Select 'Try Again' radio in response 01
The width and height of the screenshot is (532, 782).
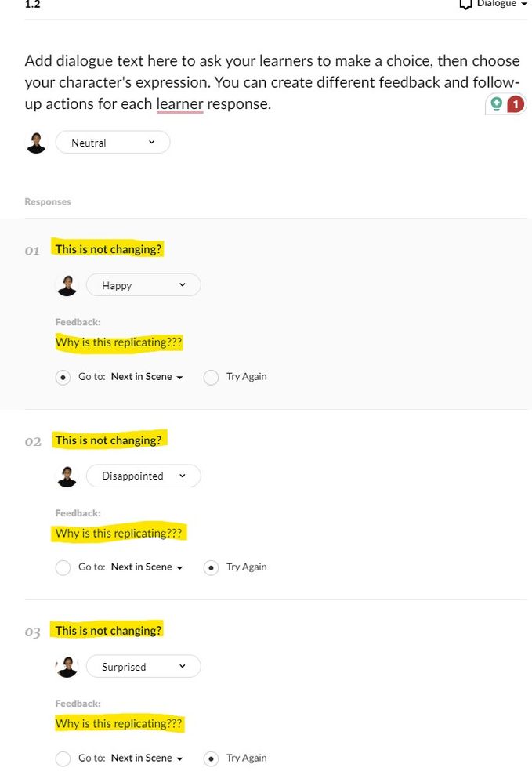coord(211,377)
